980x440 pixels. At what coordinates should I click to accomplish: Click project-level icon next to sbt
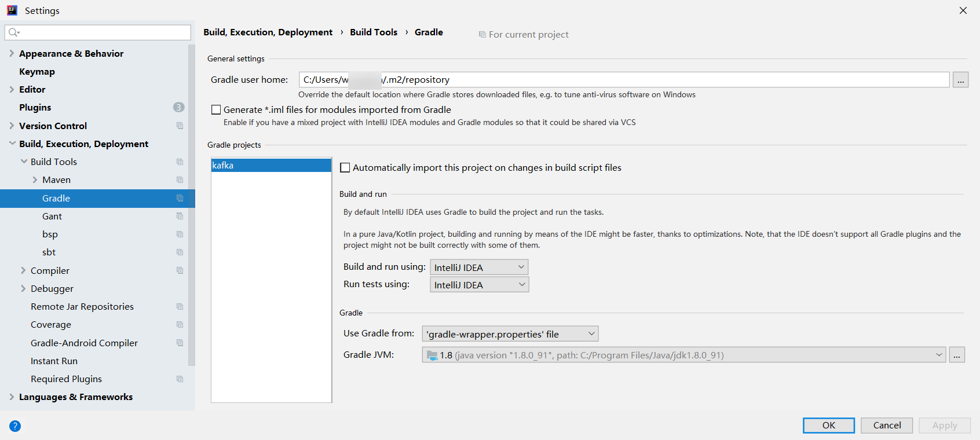coord(180,252)
